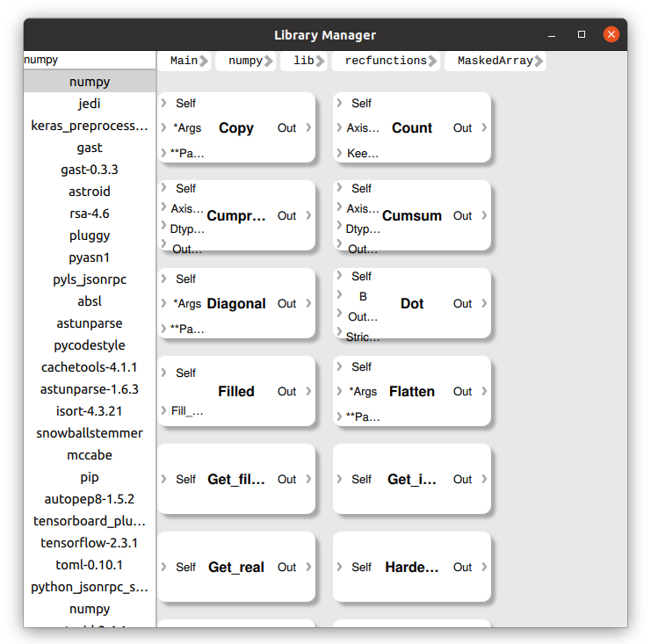Image resolution: width=651 pixels, height=644 pixels.
Task: Select the Count node card
Action: point(412,127)
